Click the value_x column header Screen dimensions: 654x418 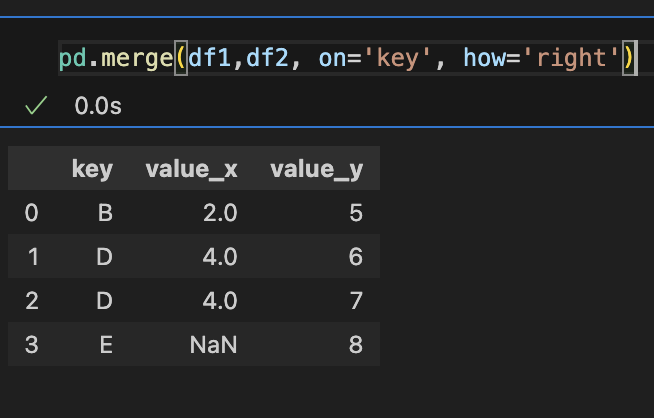click(x=191, y=169)
